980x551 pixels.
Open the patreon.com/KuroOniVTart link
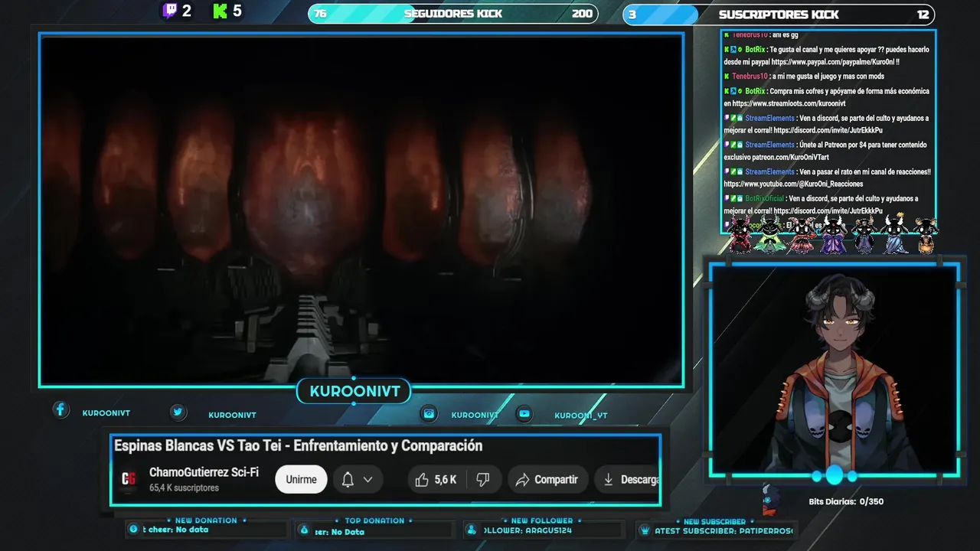click(x=790, y=157)
